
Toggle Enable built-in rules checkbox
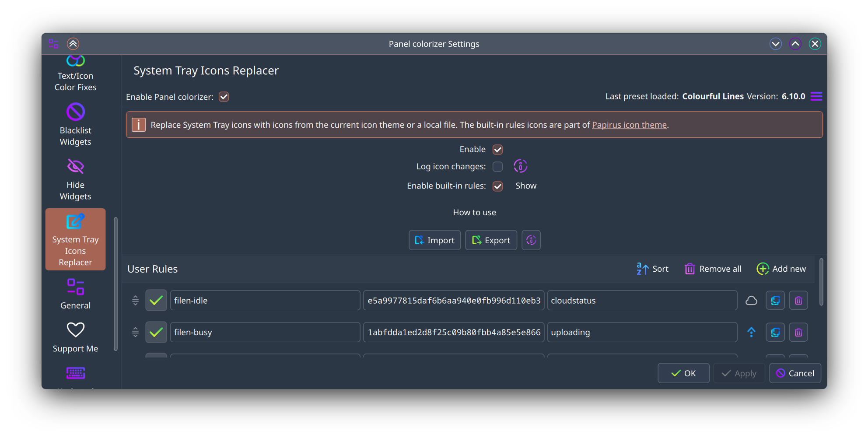click(x=498, y=186)
